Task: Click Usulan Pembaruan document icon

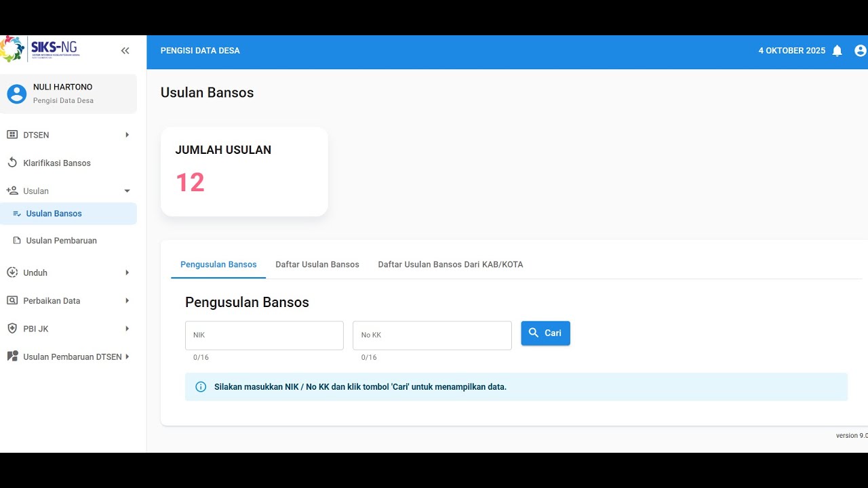Action: pyautogui.click(x=17, y=241)
